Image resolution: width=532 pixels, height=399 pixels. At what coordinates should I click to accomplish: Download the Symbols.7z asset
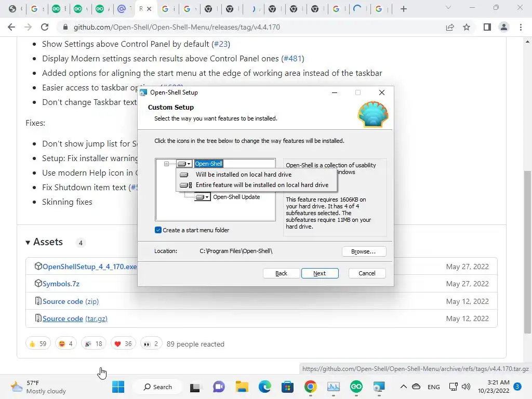tap(61, 284)
